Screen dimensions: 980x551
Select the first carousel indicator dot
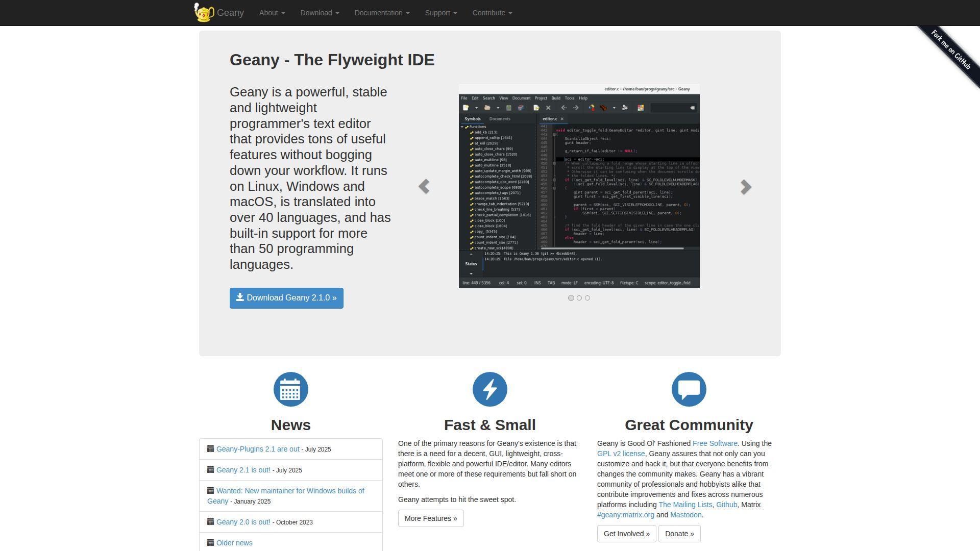click(x=571, y=298)
